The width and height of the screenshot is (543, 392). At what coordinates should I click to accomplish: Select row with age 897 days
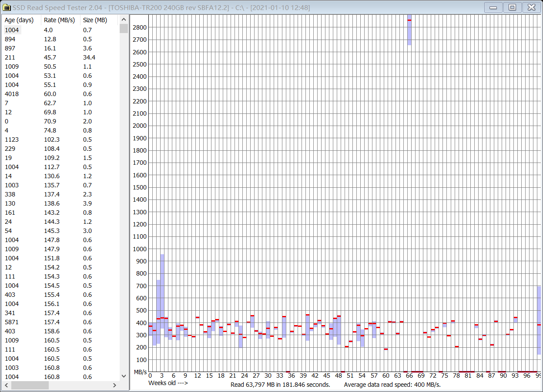coord(61,48)
